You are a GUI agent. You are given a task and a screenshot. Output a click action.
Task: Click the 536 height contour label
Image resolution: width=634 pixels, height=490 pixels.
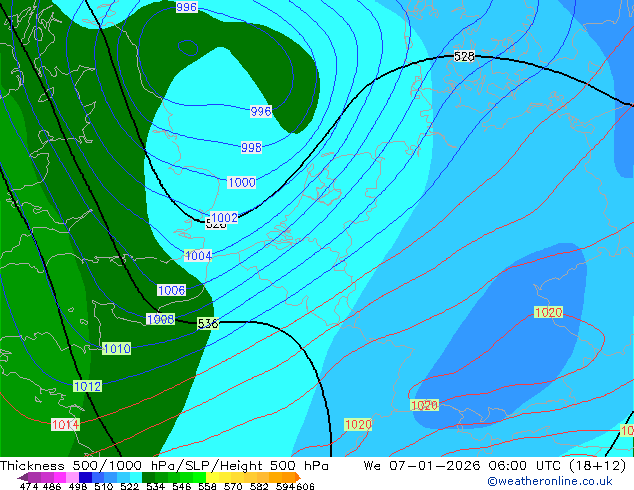[x=208, y=323]
